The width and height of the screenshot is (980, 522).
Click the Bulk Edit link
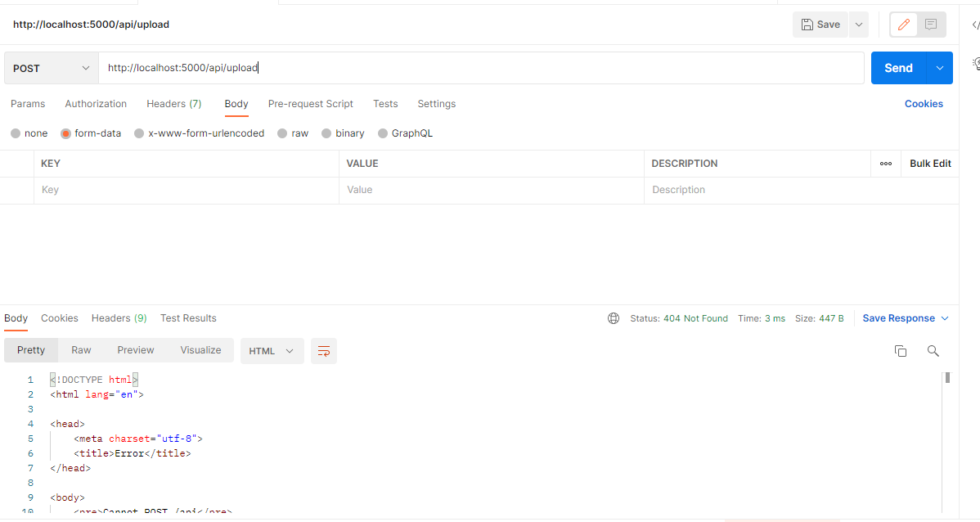click(930, 164)
